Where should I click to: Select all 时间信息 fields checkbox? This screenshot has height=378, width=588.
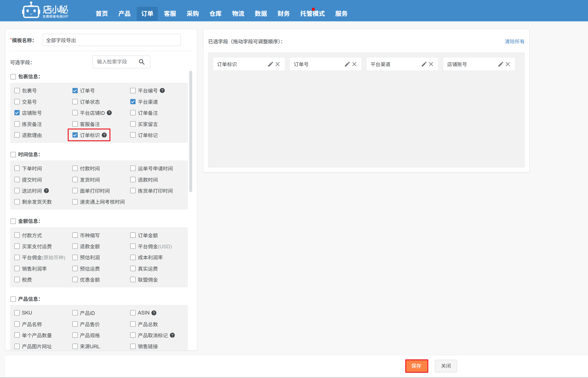(x=13, y=155)
